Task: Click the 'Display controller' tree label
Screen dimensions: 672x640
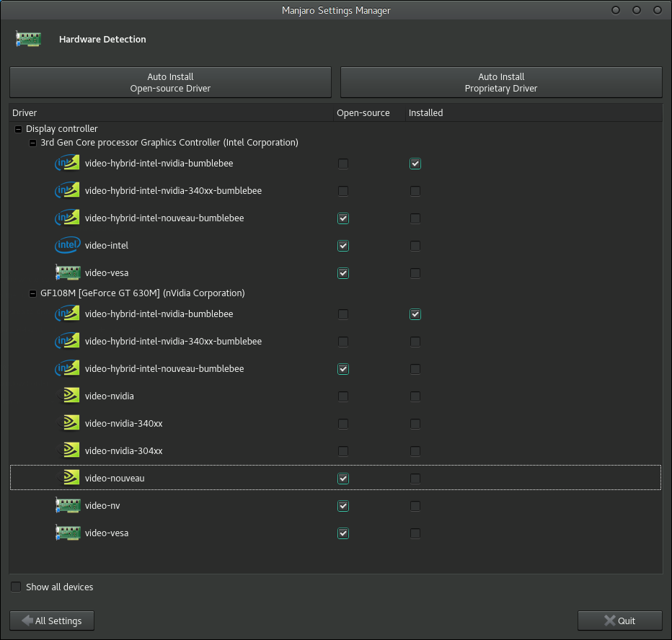Action: [62, 128]
